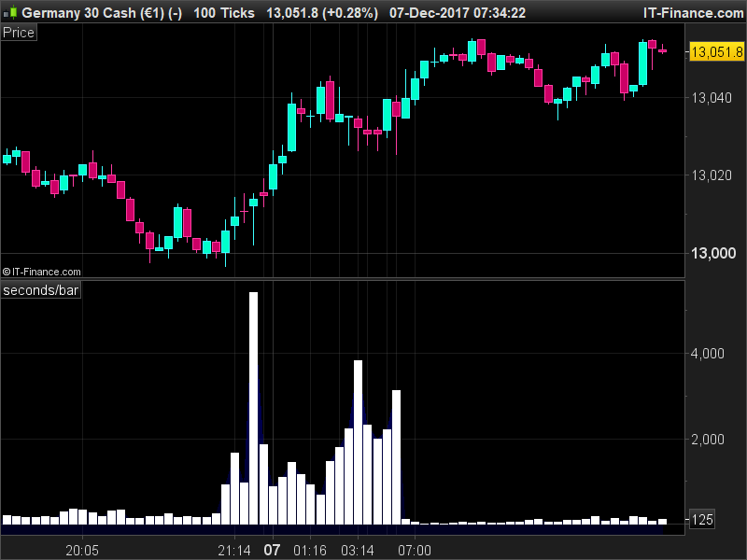The image size is (747, 560).
Task: Open the IT-Finance.com link in header
Action: (693, 13)
